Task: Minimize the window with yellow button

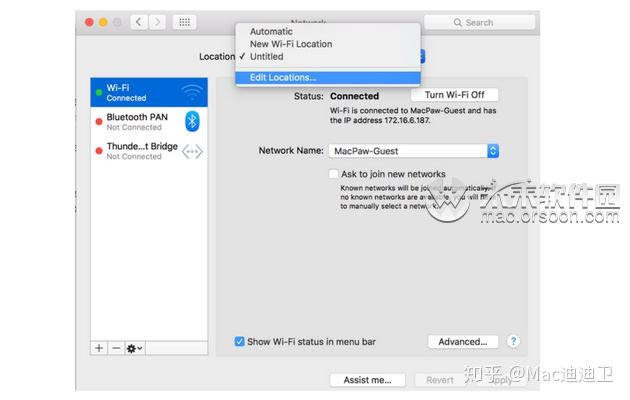Action: (x=103, y=22)
